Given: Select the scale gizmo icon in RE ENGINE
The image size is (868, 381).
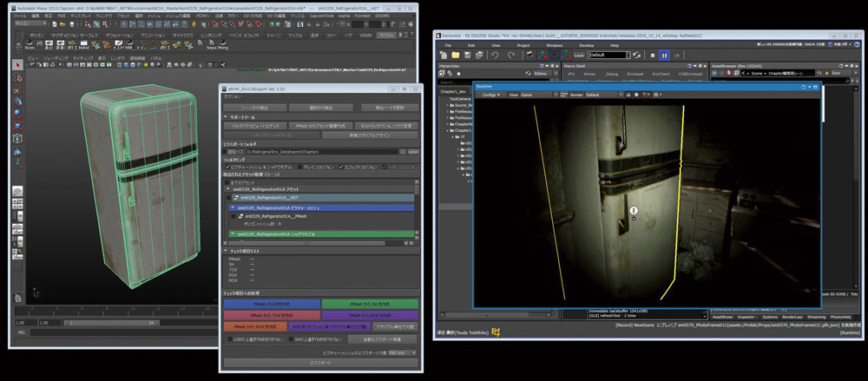Looking at the screenshot, I should 565,55.
